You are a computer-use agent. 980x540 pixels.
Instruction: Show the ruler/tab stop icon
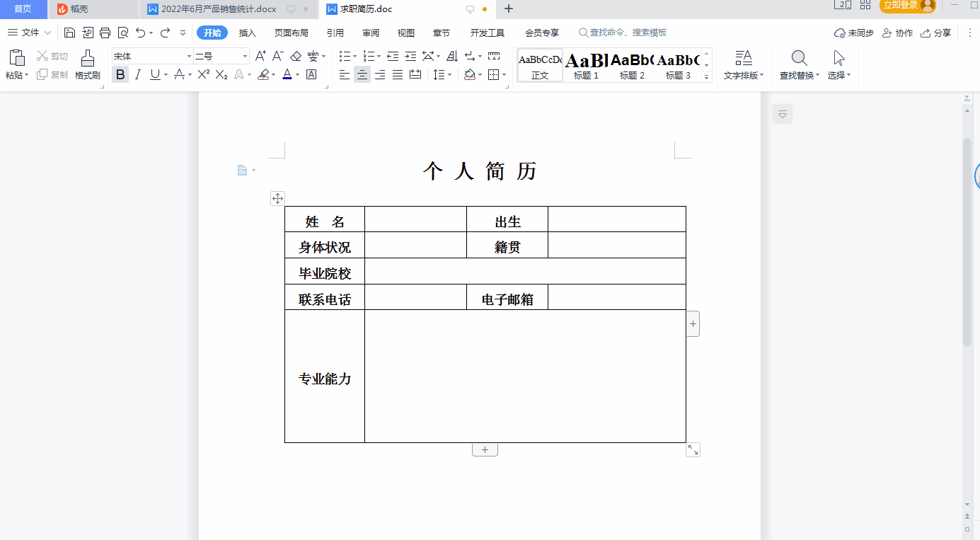tap(494, 56)
